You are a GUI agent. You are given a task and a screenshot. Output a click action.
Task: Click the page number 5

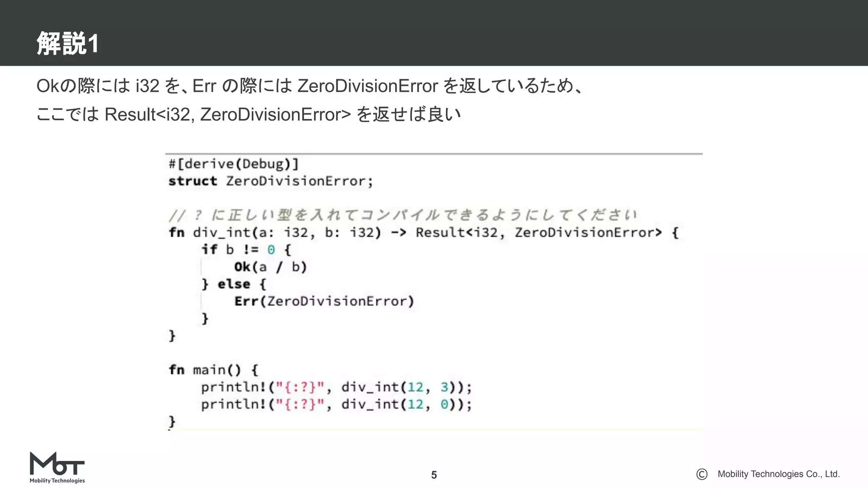(x=434, y=475)
